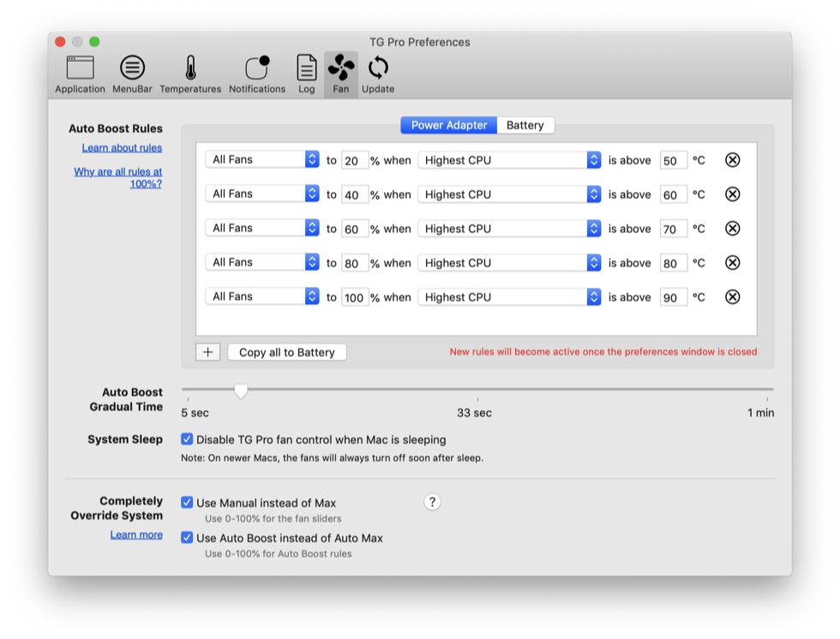Screen dimensions: 840x639
Task: Toggle Use Manual instead of Max
Action: tap(187, 503)
